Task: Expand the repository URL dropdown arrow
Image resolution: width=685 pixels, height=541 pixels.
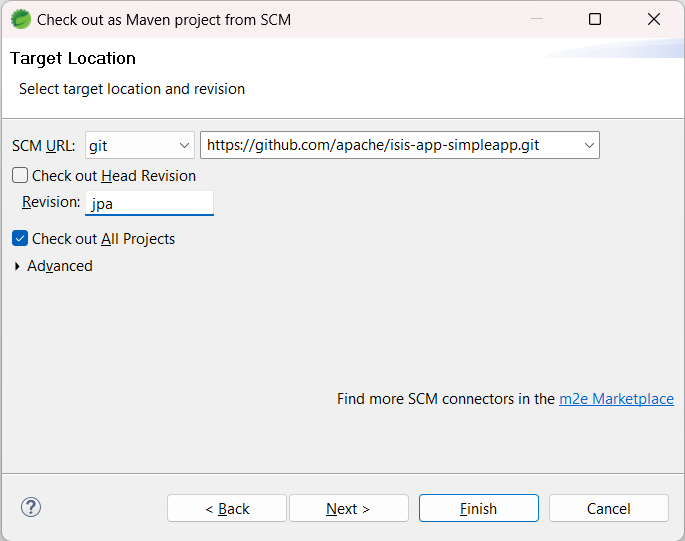Action: [x=587, y=145]
